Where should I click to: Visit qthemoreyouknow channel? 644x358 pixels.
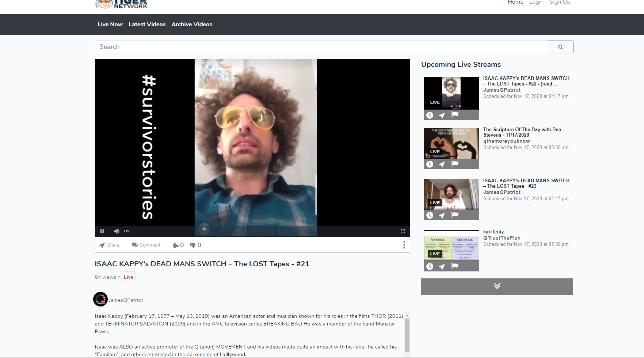pyautogui.click(x=507, y=141)
